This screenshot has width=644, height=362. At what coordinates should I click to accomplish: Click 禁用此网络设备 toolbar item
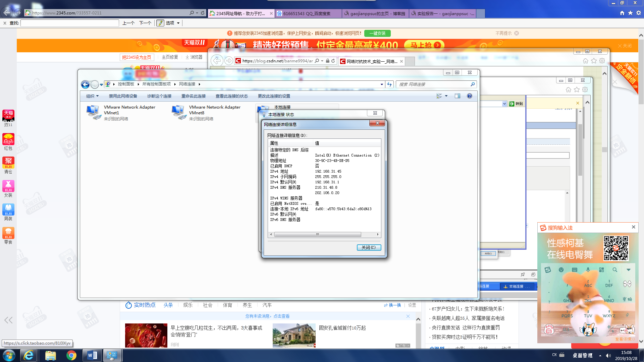coord(123,96)
